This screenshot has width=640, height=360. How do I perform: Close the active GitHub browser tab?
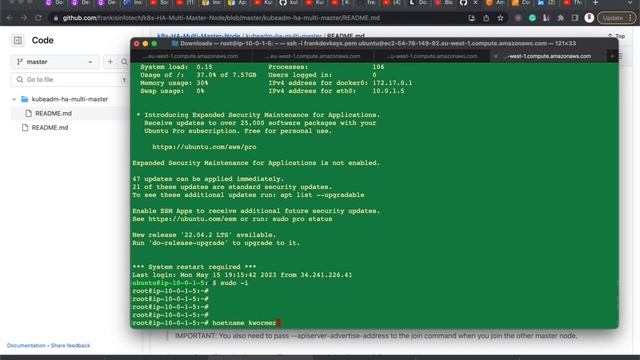pyautogui.click(x=476, y=3)
